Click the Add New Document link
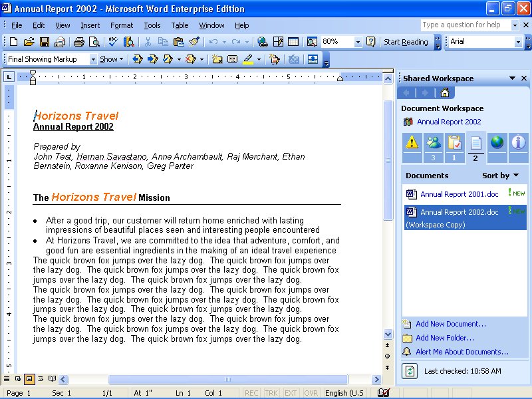Image resolution: width=532 pixels, height=399 pixels. (x=450, y=324)
